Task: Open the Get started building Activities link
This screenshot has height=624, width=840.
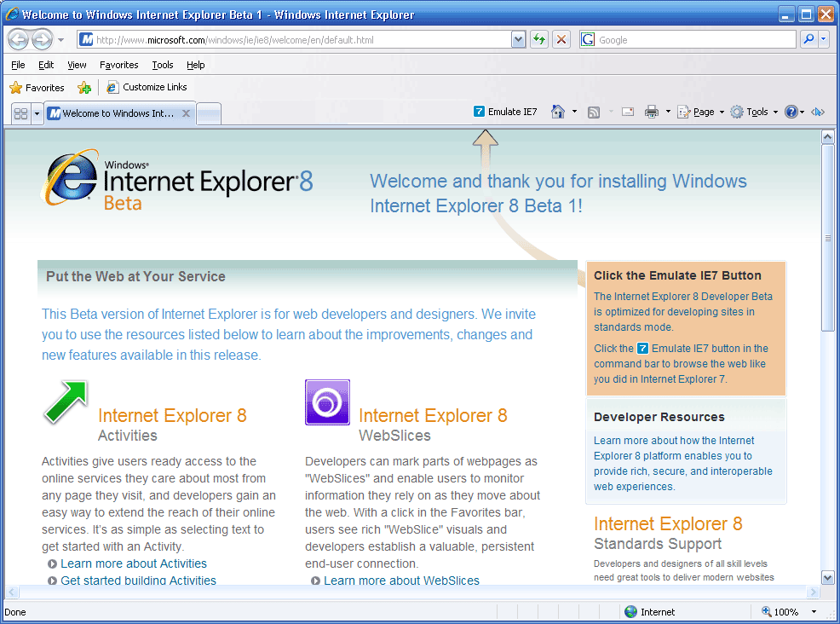Action: pos(138,580)
